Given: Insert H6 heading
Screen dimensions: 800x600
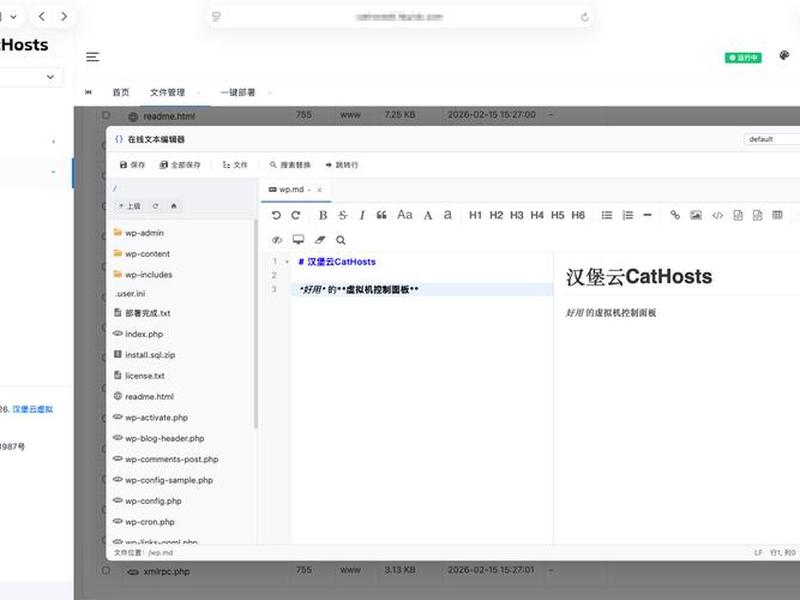Looking at the screenshot, I should (x=578, y=215).
